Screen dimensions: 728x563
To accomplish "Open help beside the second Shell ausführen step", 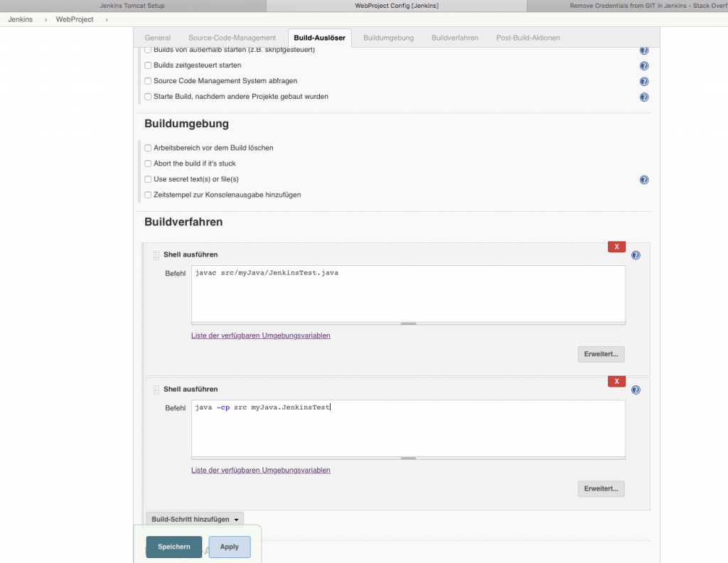I will (x=636, y=389).
